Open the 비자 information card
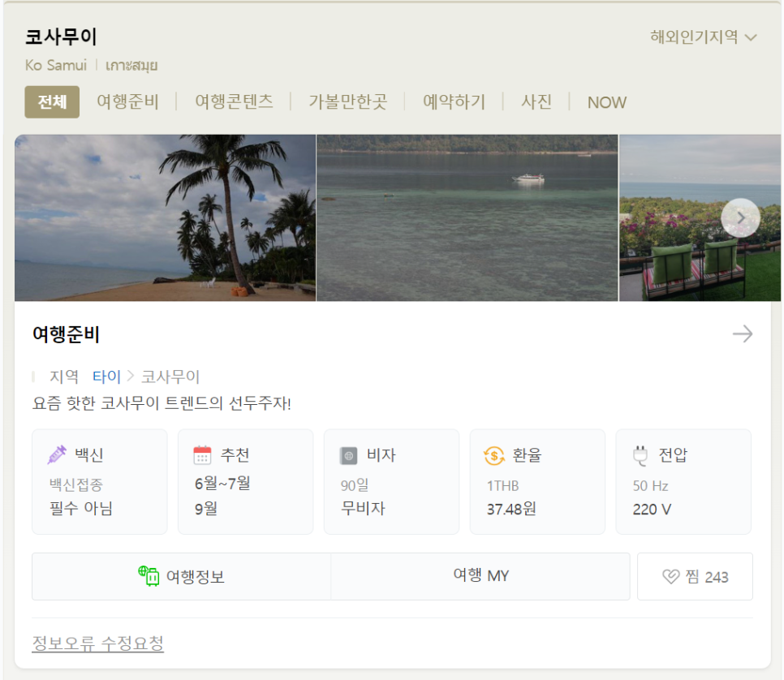Image resolution: width=784 pixels, height=680 pixels. click(391, 481)
